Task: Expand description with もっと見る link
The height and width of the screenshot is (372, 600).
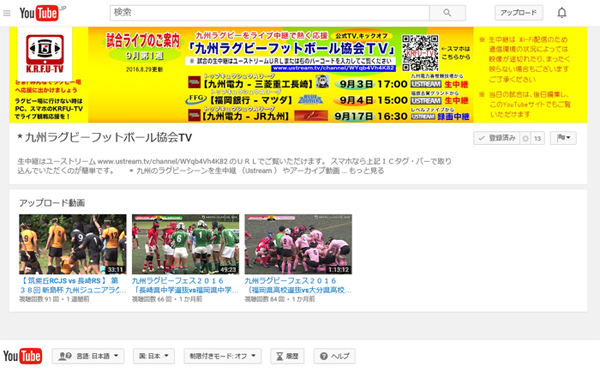Action: coord(367,171)
